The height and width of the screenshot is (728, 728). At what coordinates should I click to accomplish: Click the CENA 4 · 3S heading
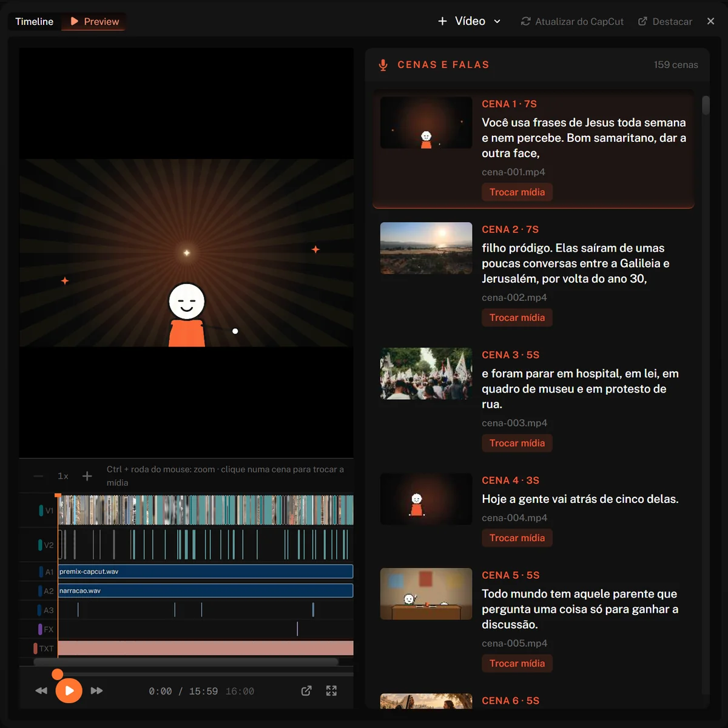click(x=510, y=481)
